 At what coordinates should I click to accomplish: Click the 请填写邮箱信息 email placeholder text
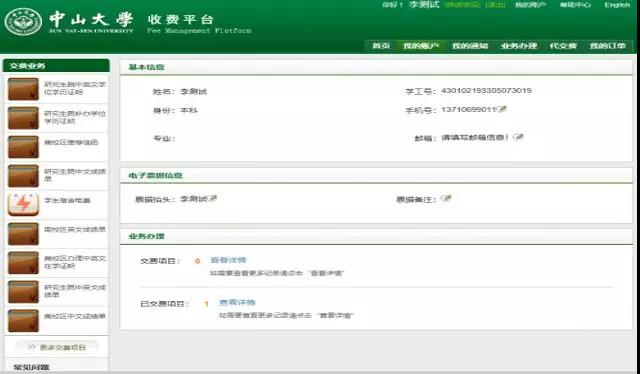coord(475,138)
